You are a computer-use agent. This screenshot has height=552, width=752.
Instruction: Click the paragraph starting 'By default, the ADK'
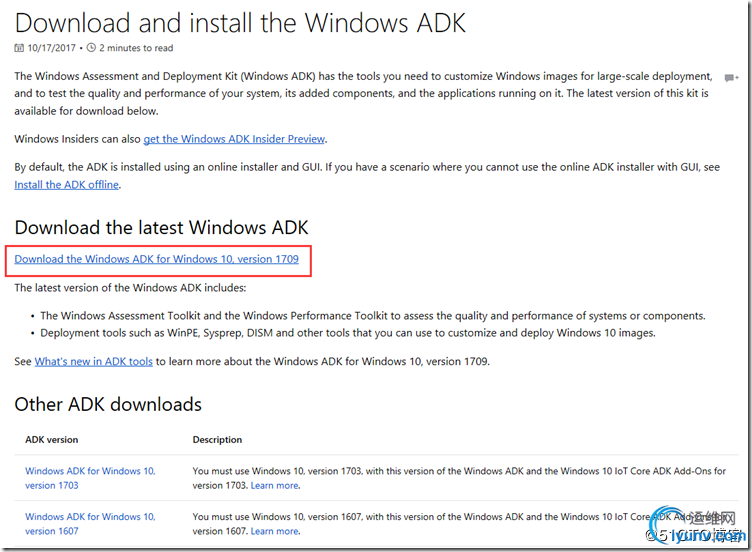click(367, 176)
